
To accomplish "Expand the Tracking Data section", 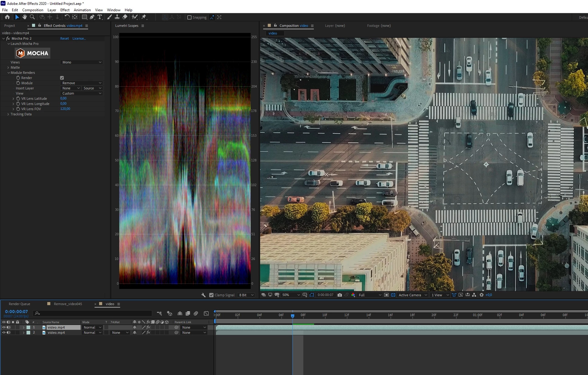I will (8, 114).
